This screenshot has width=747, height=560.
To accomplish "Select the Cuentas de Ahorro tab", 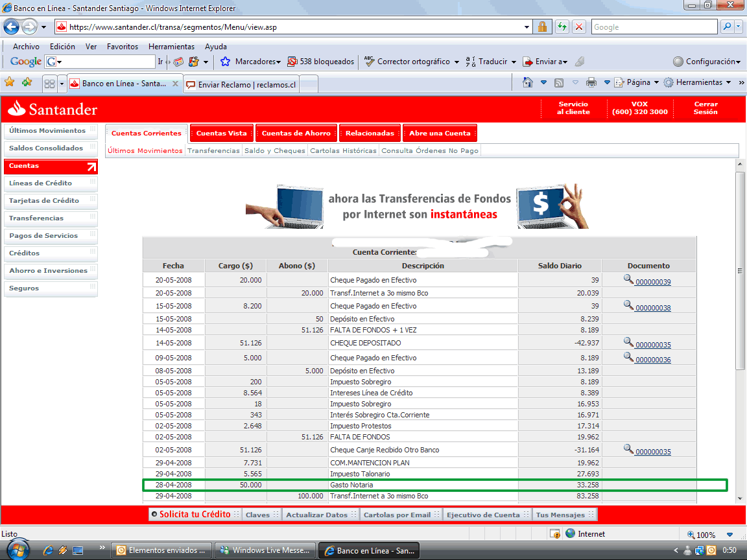I will 296,133.
